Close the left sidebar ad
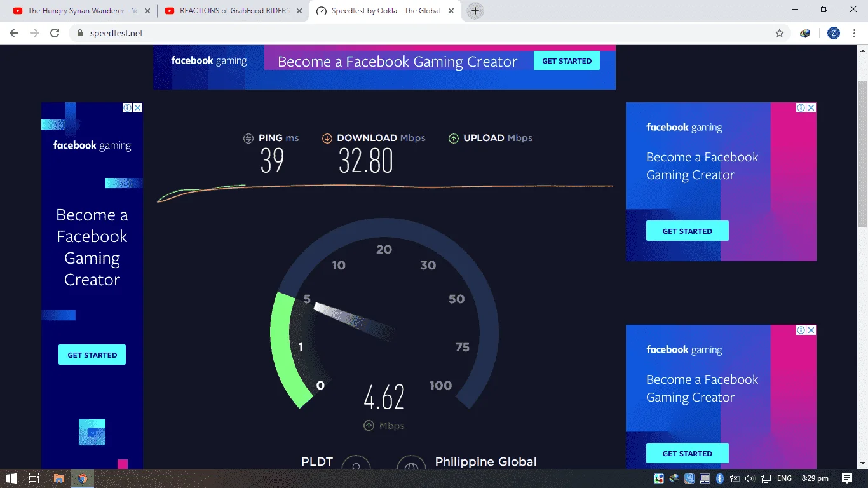This screenshot has width=868, height=488. (138, 108)
